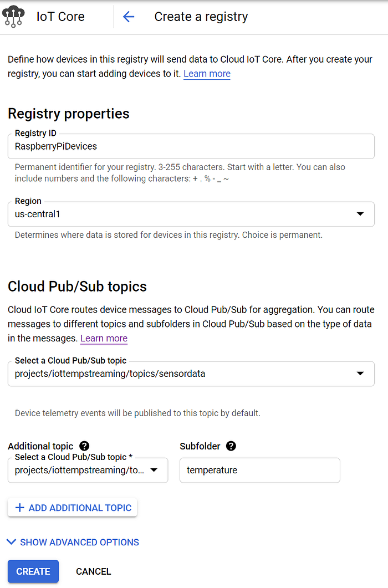The width and height of the screenshot is (388, 588).
Task: Open help icon next to Subfolder
Action: [231, 446]
